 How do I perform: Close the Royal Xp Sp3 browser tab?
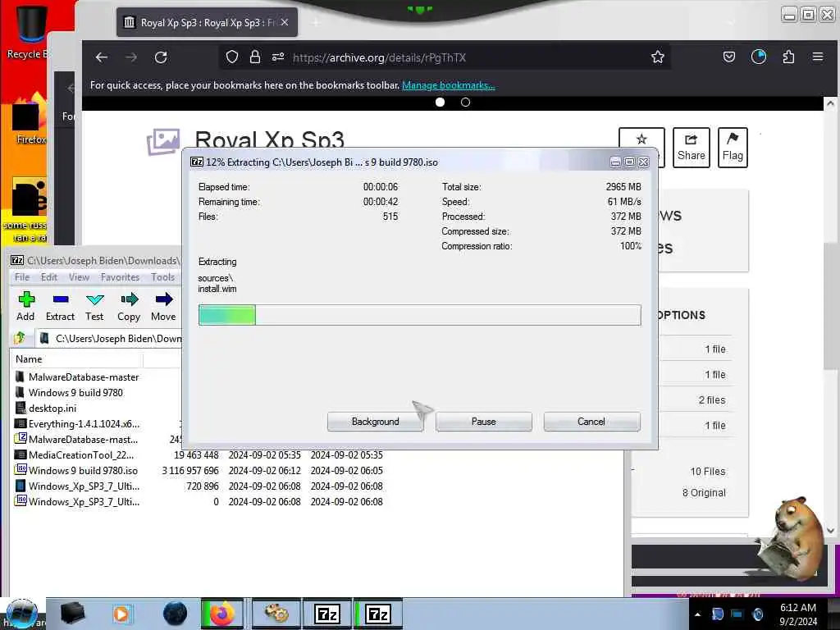click(x=285, y=22)
